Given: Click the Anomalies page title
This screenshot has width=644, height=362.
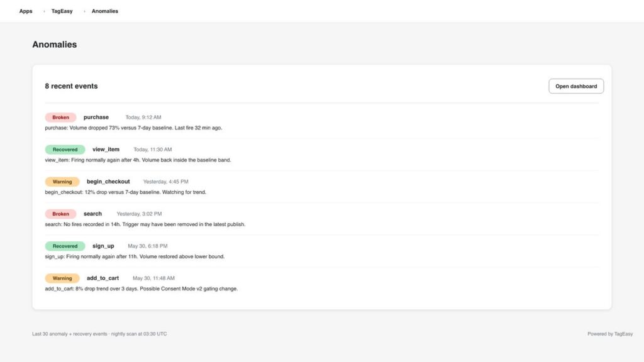Looking at the screenshot, I should point(55,45).
